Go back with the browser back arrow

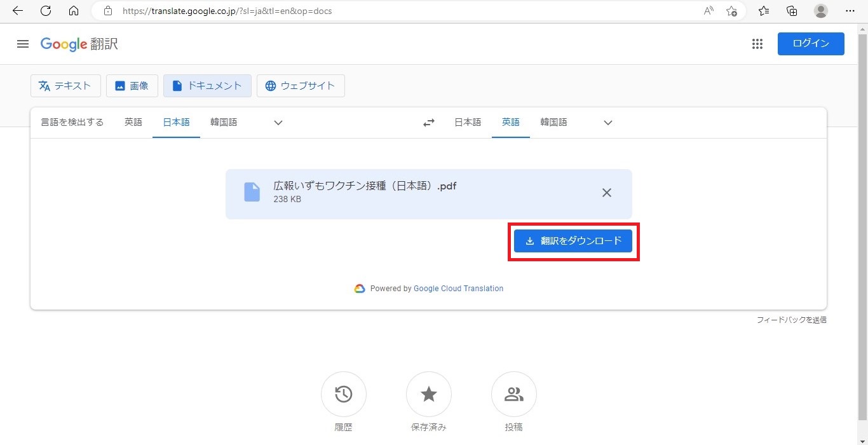pyautogui.click(x=18, y=11)
